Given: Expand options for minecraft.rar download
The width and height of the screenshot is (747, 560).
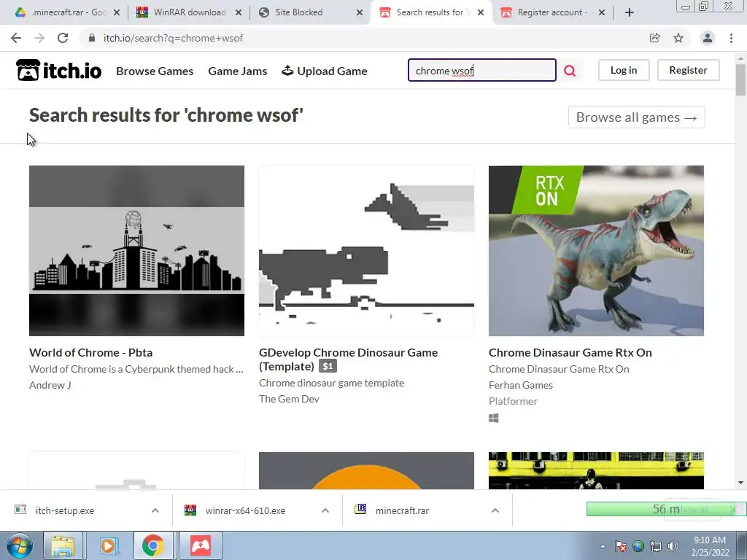Looking at the screenshot, I should pyautogui.click(x=495, y=510).
